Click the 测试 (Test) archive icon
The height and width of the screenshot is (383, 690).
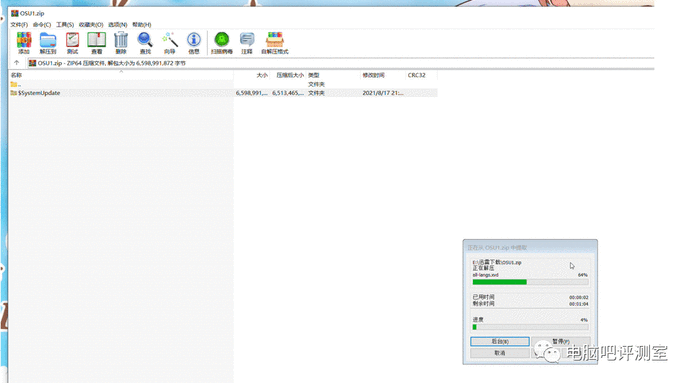(72, 43)
